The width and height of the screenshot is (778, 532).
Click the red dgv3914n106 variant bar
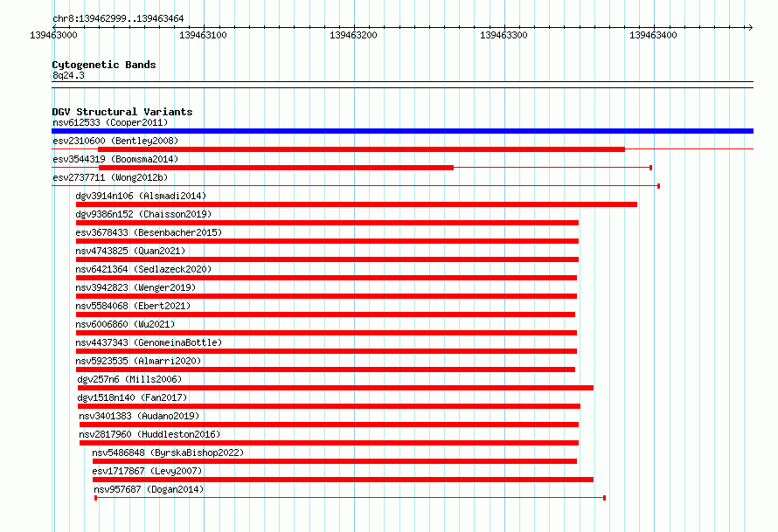click(x=357, y=204)
